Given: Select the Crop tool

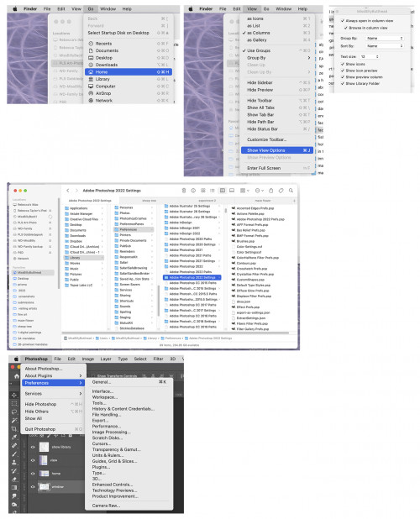Looking at the screenshot, I should click(x=14, y=429).
